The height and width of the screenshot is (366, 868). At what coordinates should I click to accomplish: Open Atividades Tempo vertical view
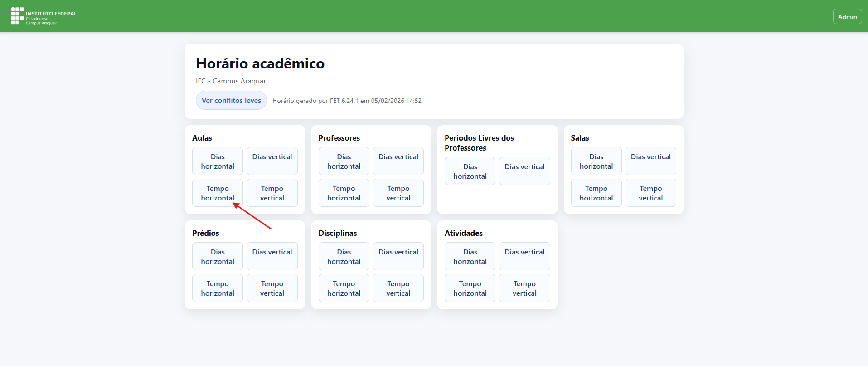point(524,288)
